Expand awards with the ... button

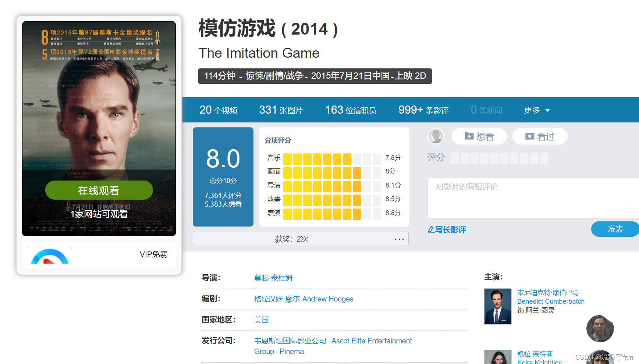[399, 239]
